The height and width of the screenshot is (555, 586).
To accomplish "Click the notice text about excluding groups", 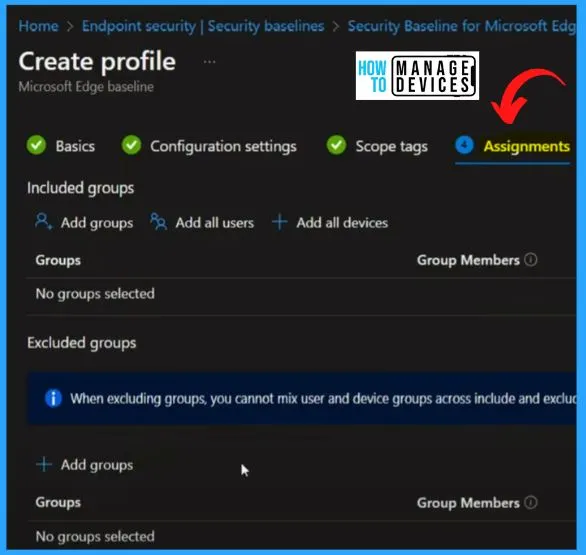I will (323, 399).
